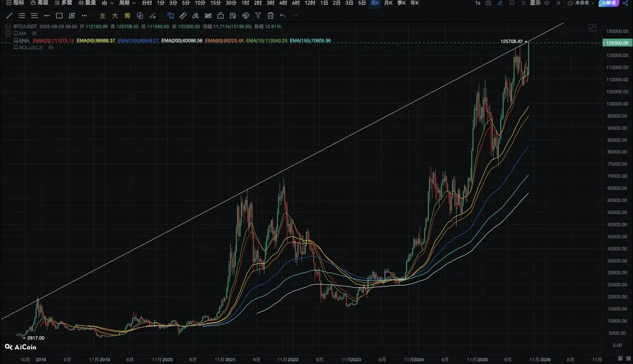Select the ruler measure tool
The height and width of the screenshot is (364, 633).
coord(183,16)
